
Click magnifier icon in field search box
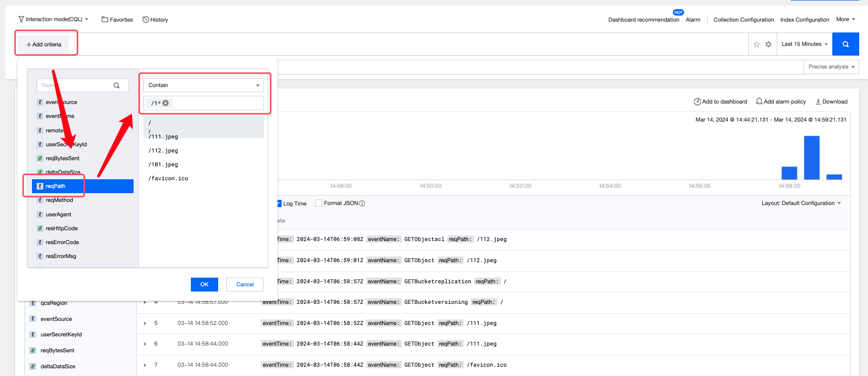(117, 86)
